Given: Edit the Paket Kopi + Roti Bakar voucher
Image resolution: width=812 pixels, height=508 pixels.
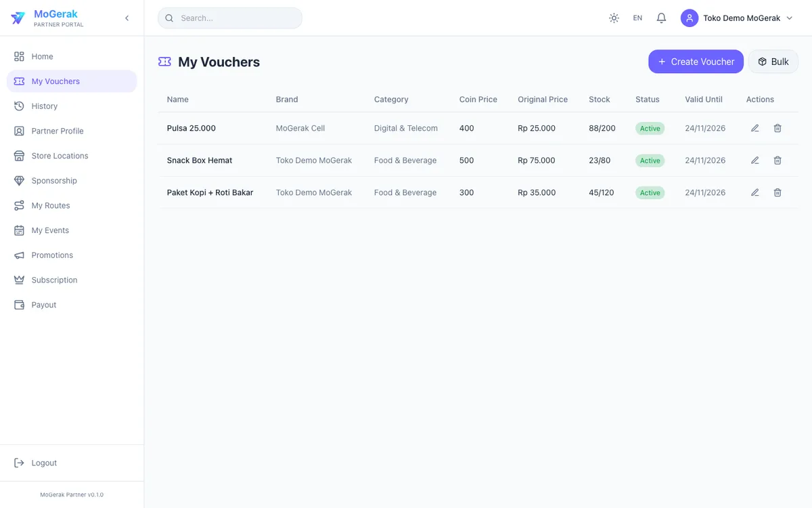Looking at the screenshot, I should coord(755,192).
